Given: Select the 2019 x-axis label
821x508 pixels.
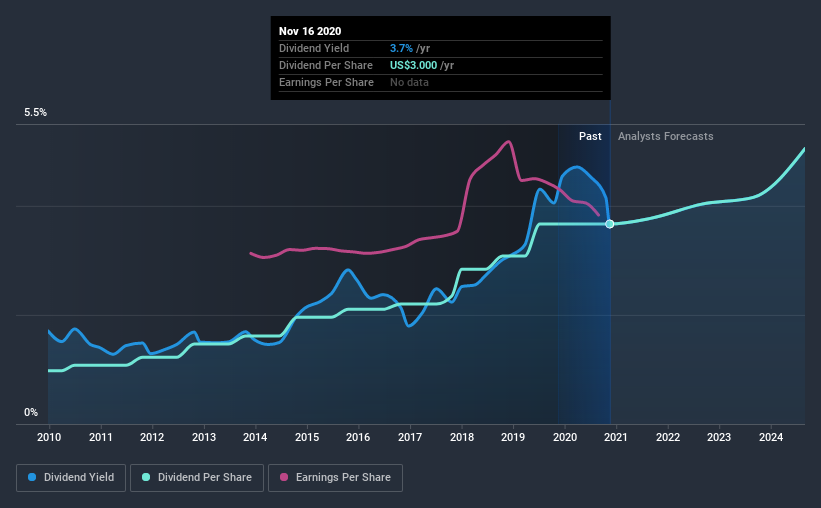Looking at the screenshot, I should (x=513, y=437).
